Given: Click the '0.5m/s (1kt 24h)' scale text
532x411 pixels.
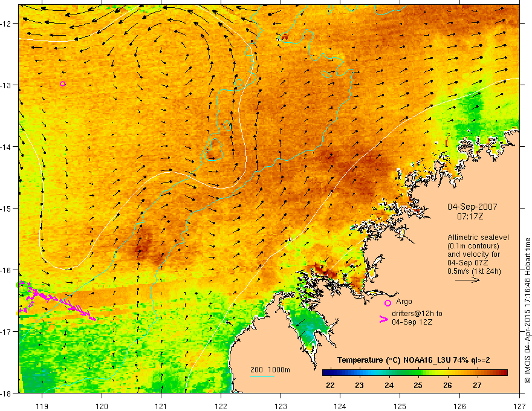Looking at the screenshot, I should [x=474, y=271].
